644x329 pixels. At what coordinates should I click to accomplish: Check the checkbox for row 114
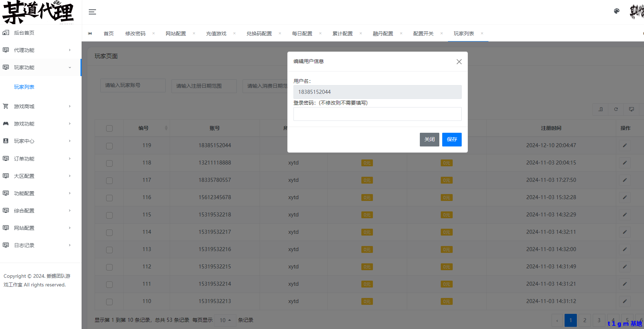point(109,232)
